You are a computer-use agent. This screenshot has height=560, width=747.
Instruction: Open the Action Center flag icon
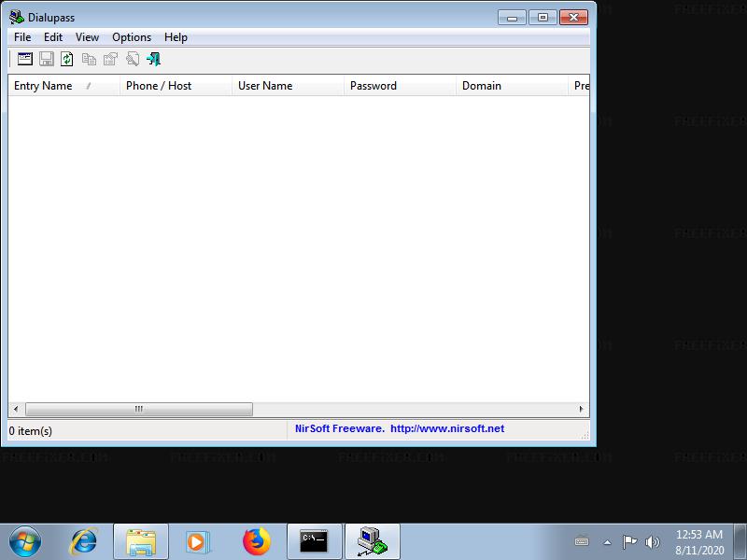[x=629, y=541]
